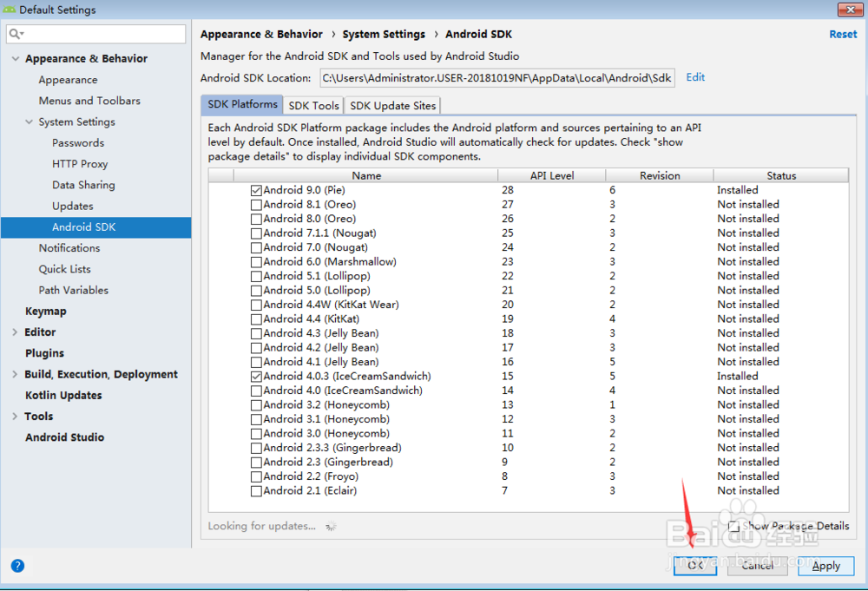Screen dimensions: 868x591
Task: Click the Android Studio title bar icon
Action: [9, 10]
